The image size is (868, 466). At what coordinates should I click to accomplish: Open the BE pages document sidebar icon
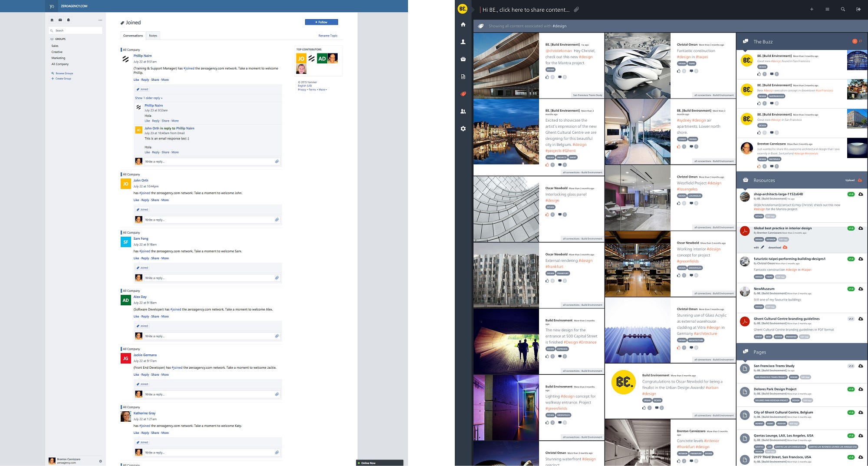(x=463, y=76)
